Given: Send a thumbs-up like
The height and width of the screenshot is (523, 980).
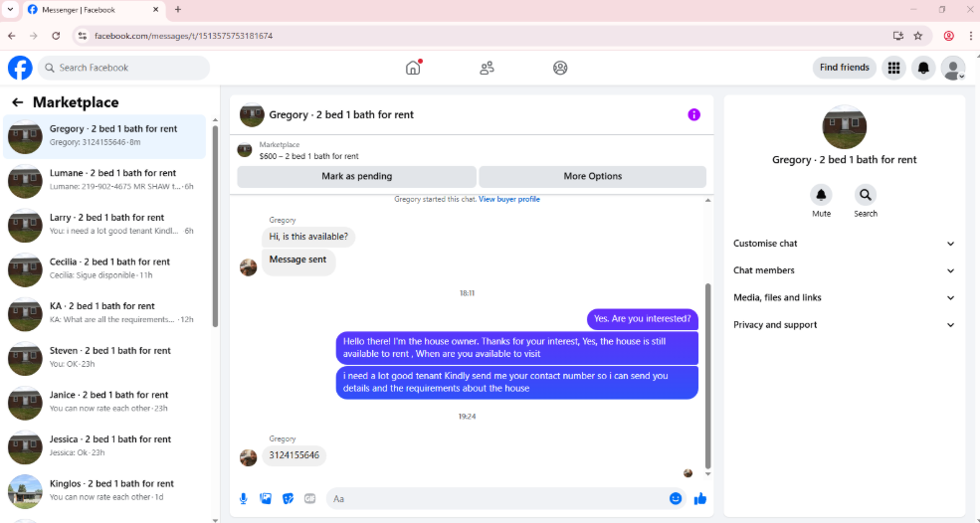Looking at the screenshot, I should (700, 498).
